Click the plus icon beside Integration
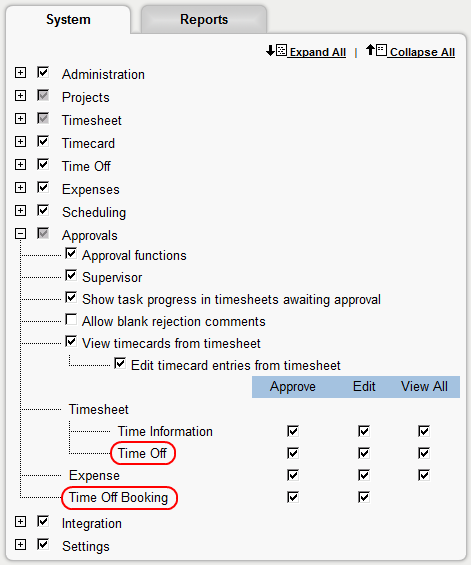This screenshot has width=471, height=565. point(21,522)
